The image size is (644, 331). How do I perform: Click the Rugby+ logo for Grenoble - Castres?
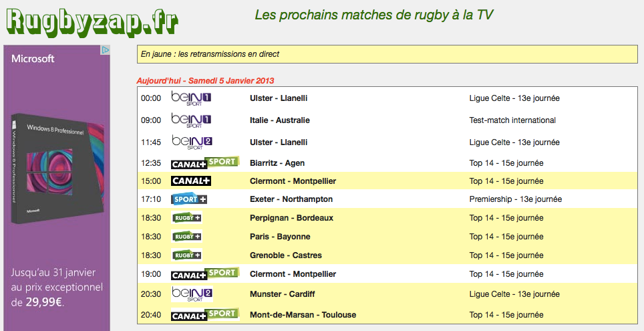click(x=186, y=255)
